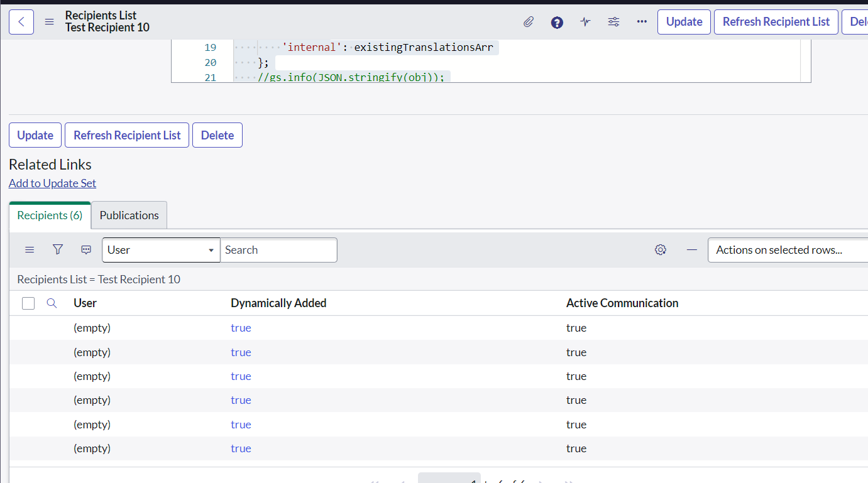Switch to the Recipients (6) tab

tap(50, 215)
